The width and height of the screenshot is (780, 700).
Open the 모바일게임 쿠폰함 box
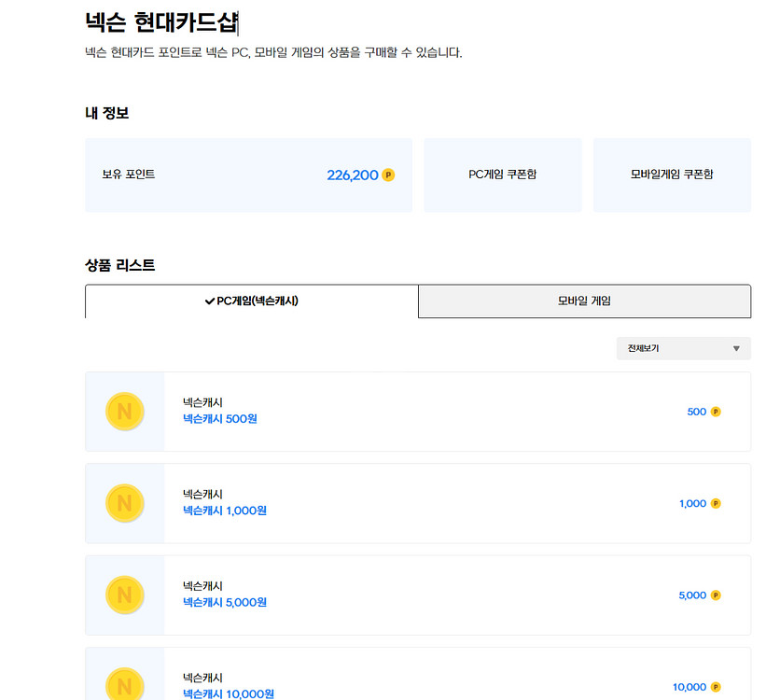click(x=672, y=175)
